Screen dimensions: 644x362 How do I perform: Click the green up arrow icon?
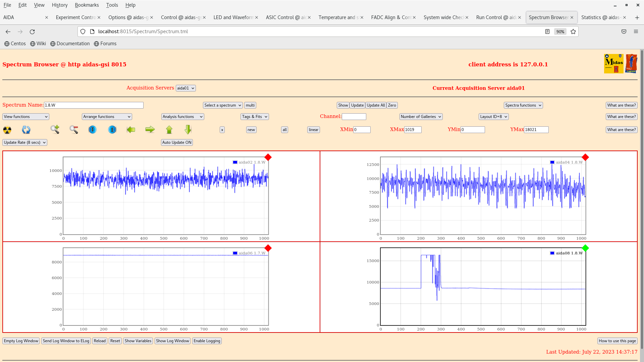[169, 130]
